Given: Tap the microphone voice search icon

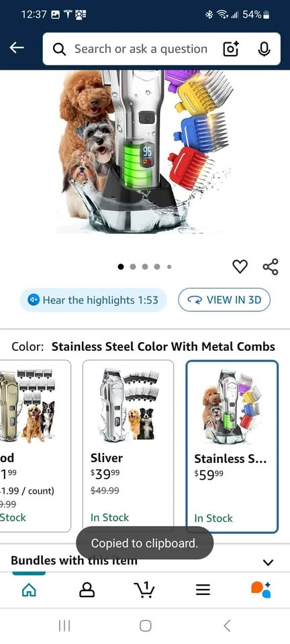Looking at the screenshot, I should click(264, 49).
